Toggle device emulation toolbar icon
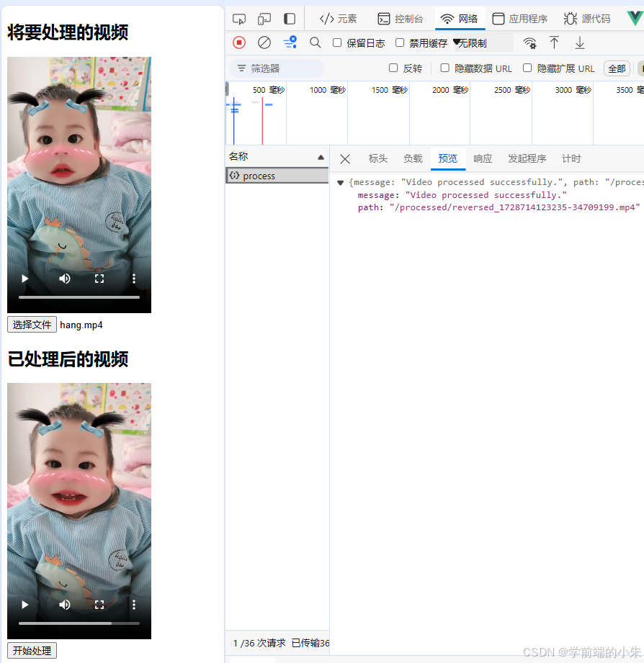644x663 pixels. tap(264, 19)
